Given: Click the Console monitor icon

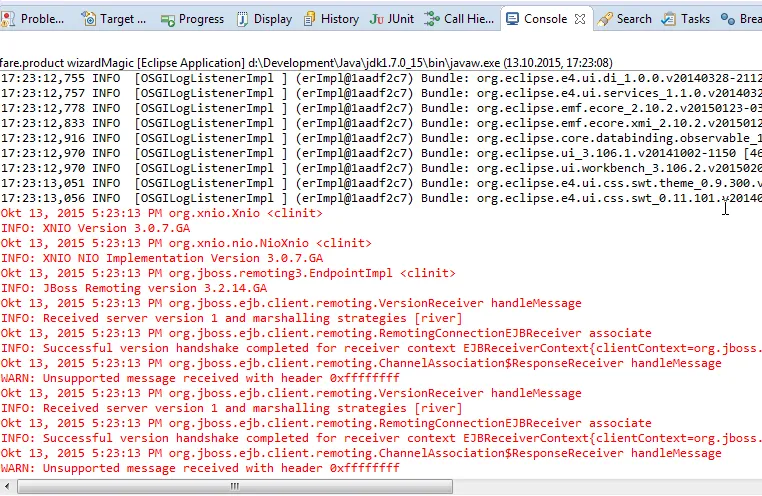Looking at the screenshot, I should 512,19.
